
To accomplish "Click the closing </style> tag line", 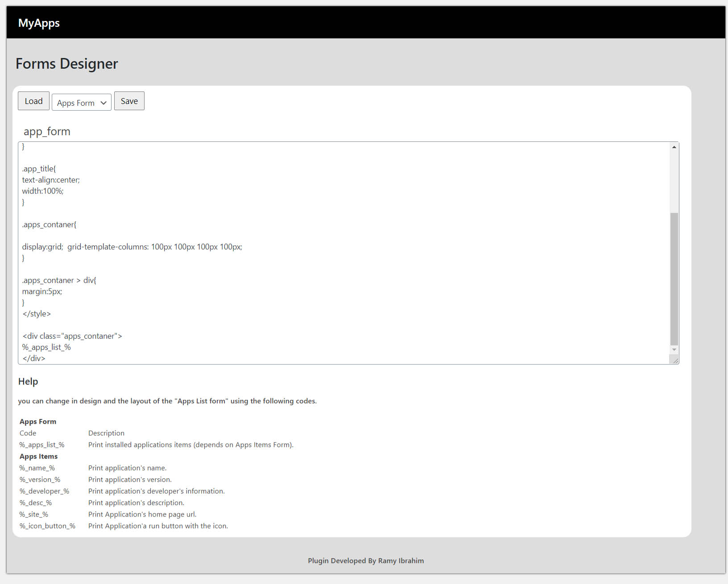I will [37, 314].
